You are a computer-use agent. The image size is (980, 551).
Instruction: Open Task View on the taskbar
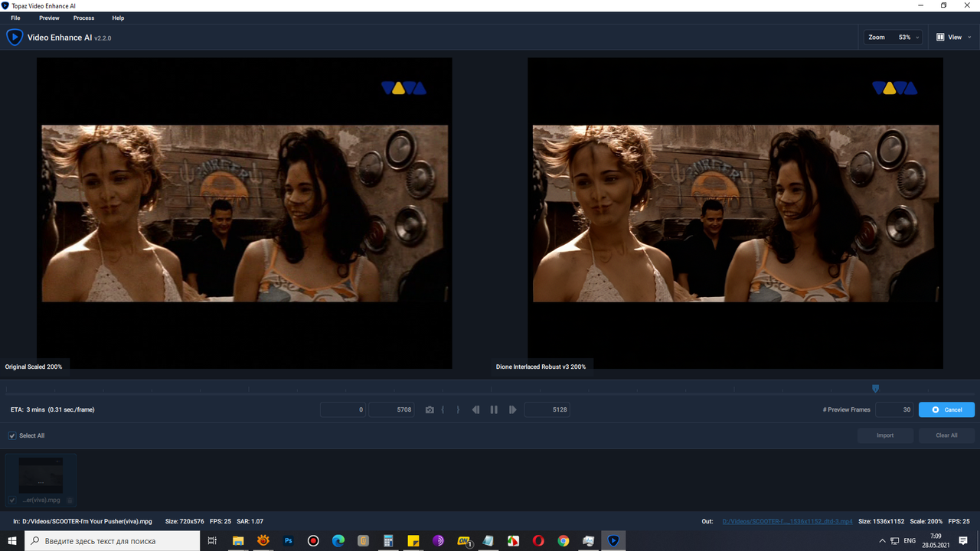pos(213,540)
